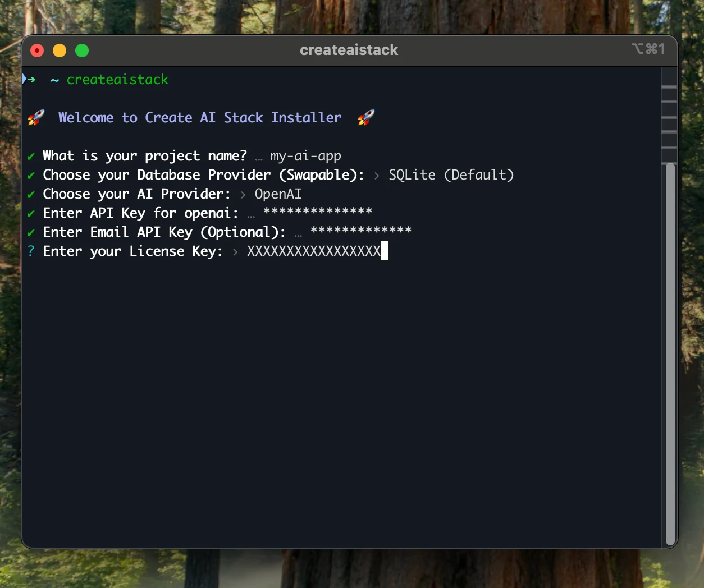Viewport: 704px width, 588px height.
Task: Click the masked OpenAI API key asterisks
Action: (x=317, y=212)
